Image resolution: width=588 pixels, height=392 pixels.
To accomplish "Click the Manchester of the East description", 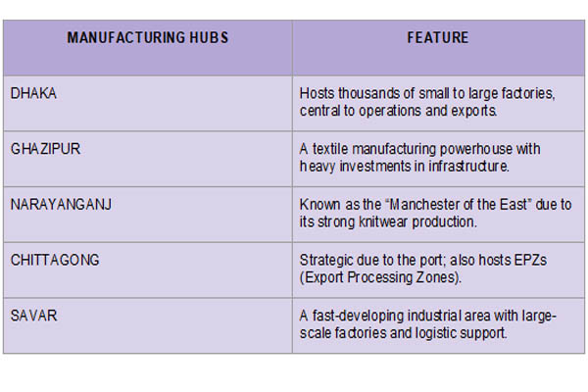I will (435, 213).
